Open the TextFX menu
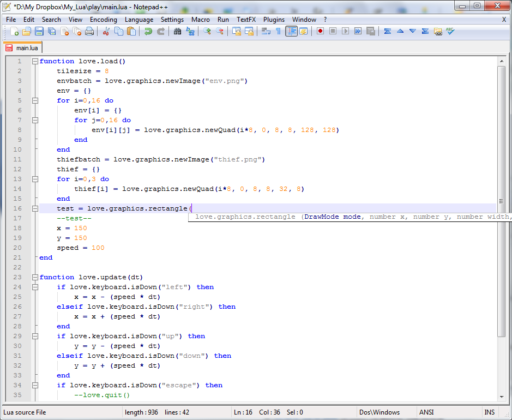This screenshot has height=420, width=512. click(x=246, y=20)
